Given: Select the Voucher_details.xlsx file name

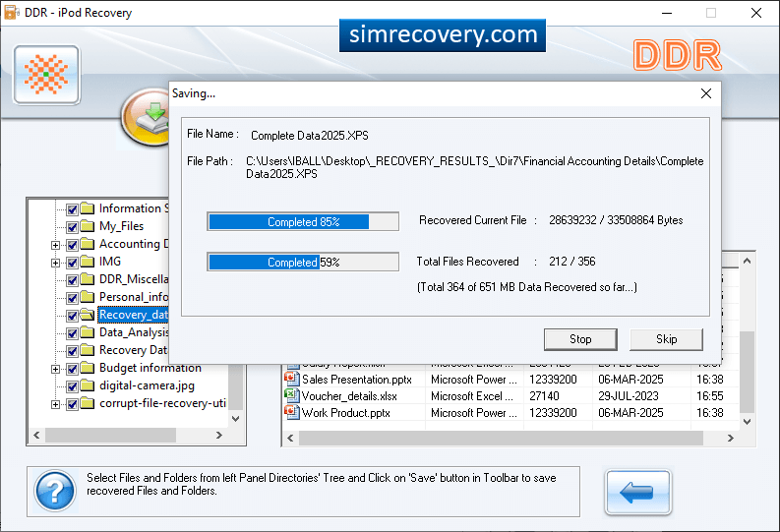Looking at the screenshot, I should (x=349, y=396).
